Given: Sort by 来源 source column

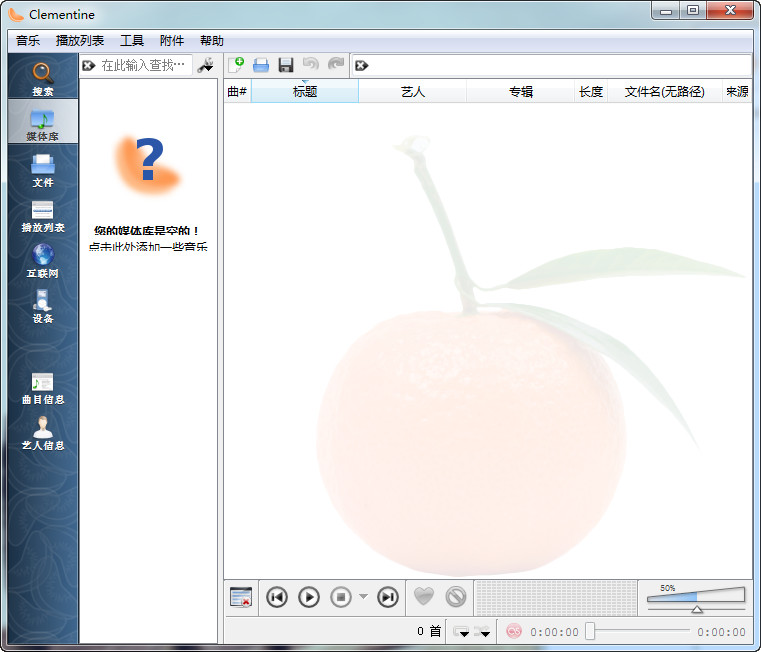Looking at the screenshot, I should (x=737, y=91).
